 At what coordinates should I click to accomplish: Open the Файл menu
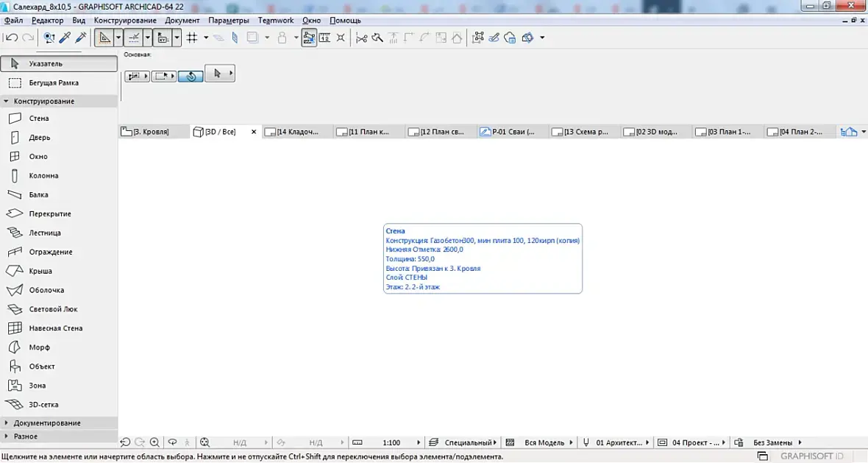pos(14,21)
